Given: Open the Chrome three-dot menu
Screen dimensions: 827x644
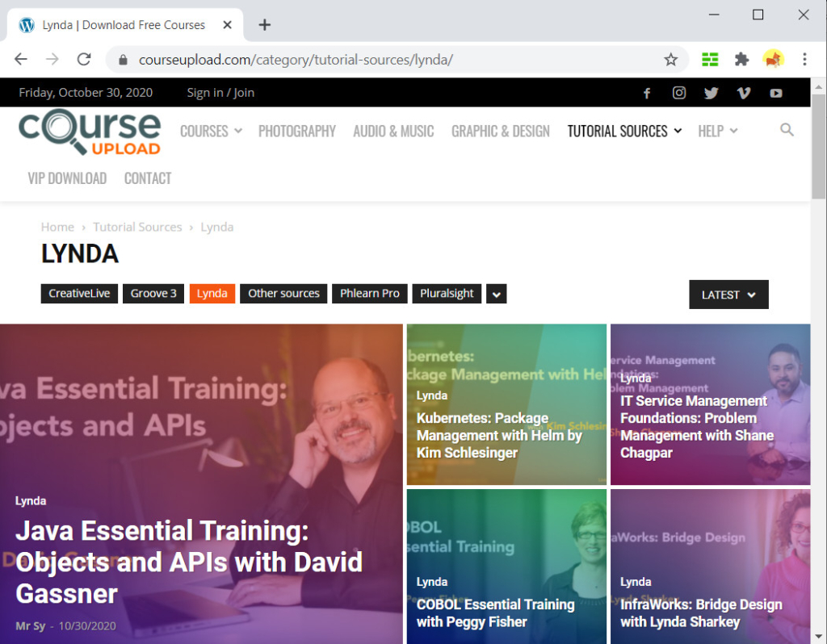Looking at the screenshot, I should [804, 59].
